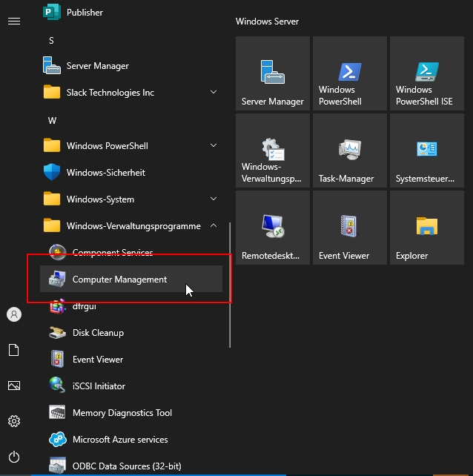
Task: Launch Publisher from app list
Action: (130, 13)
